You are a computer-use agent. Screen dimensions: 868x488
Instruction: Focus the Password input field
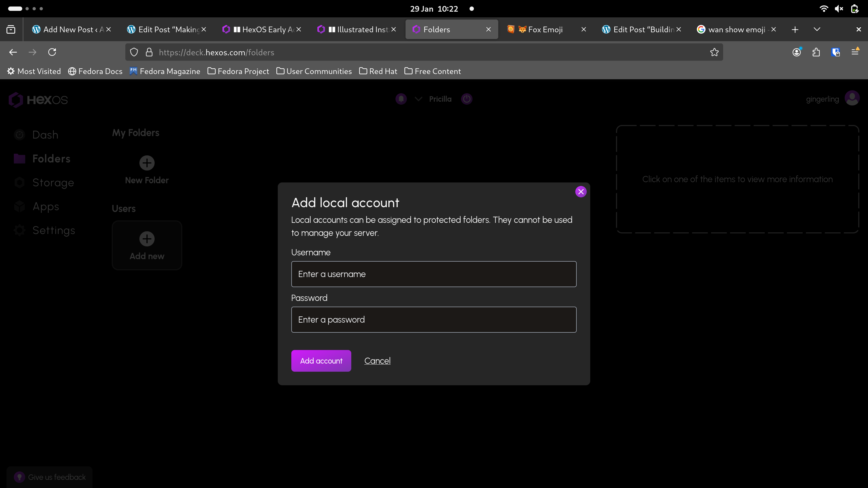point(434,320)
